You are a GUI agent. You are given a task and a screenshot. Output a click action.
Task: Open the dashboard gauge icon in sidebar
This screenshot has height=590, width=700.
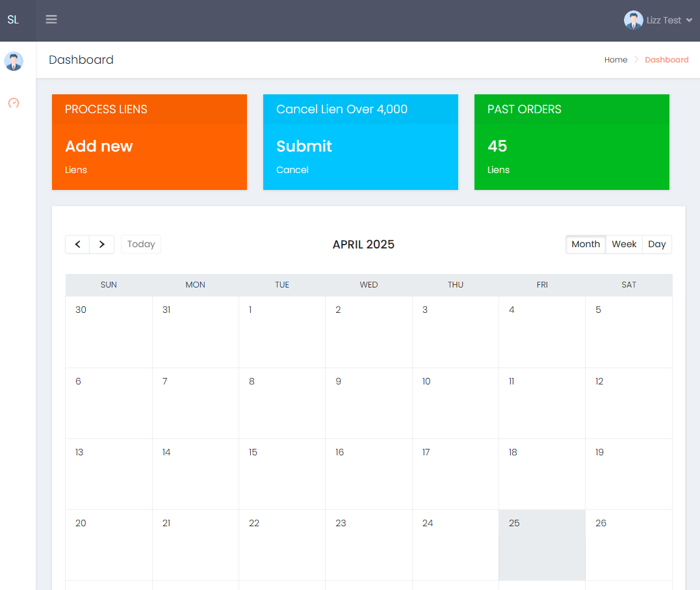(14, 103)
